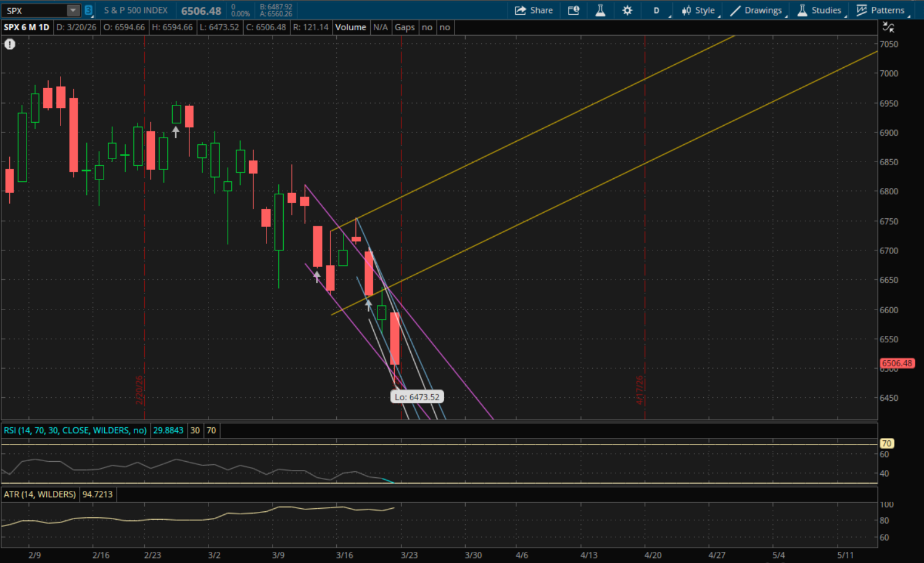Image resolution: width=924 pixels, height=563 pixels.
Task: Open the Patterns menu
Action: (x=881, y=10)
